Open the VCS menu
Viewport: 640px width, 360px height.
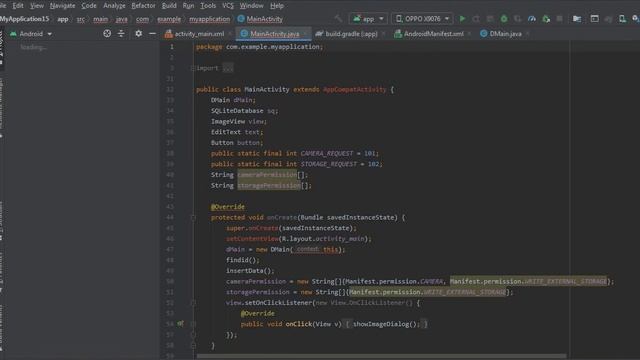pyautogui.click(x=228, y=6)
